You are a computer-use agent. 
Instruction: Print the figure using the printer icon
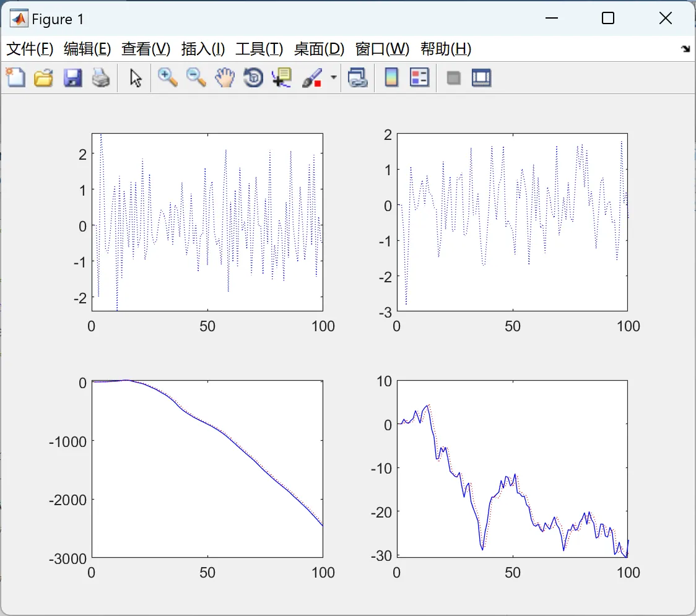pyautogui.click(x=101, y=77)
